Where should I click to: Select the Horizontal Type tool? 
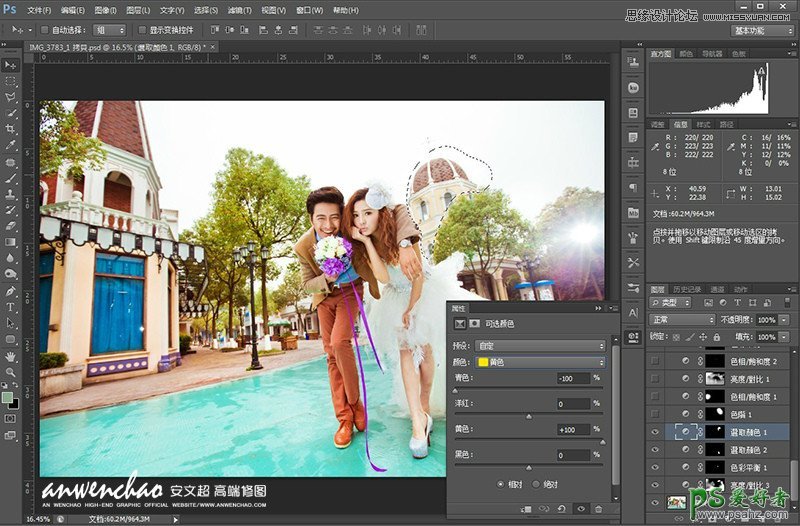point(11,307)
